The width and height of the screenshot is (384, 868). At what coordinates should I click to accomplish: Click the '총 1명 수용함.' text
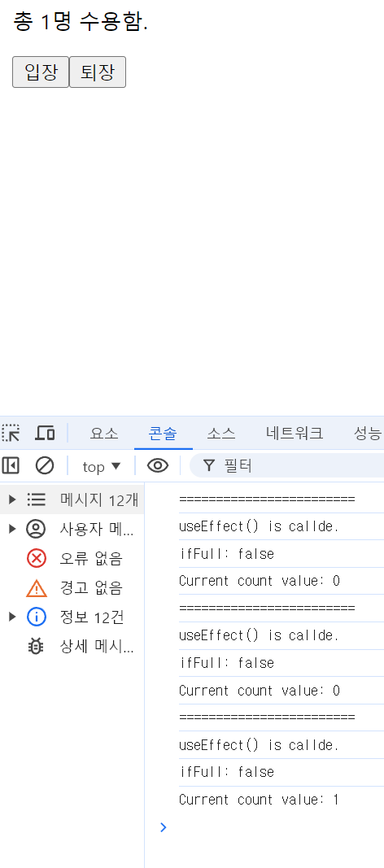pyautogui.click(x=81, y=22)
